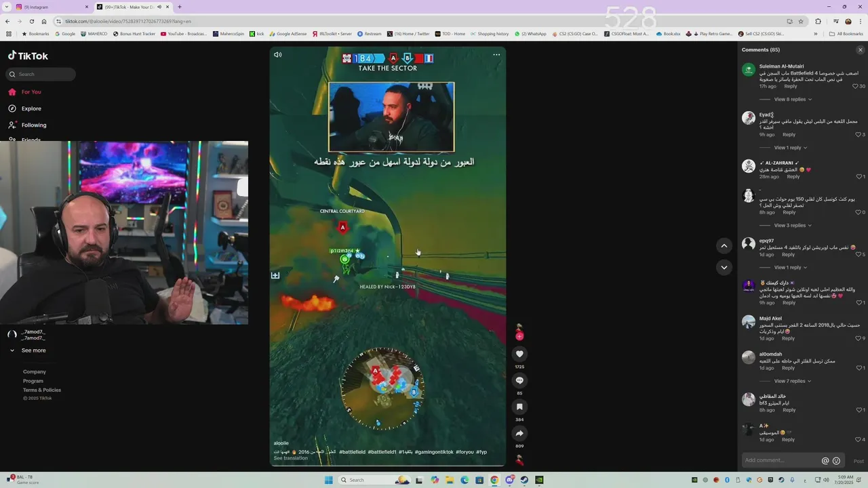The width and height of the screenshot is (868, 488).
Task: Go back with the browser back arrow
Action: pyautogui.click(x=6, y=21)
